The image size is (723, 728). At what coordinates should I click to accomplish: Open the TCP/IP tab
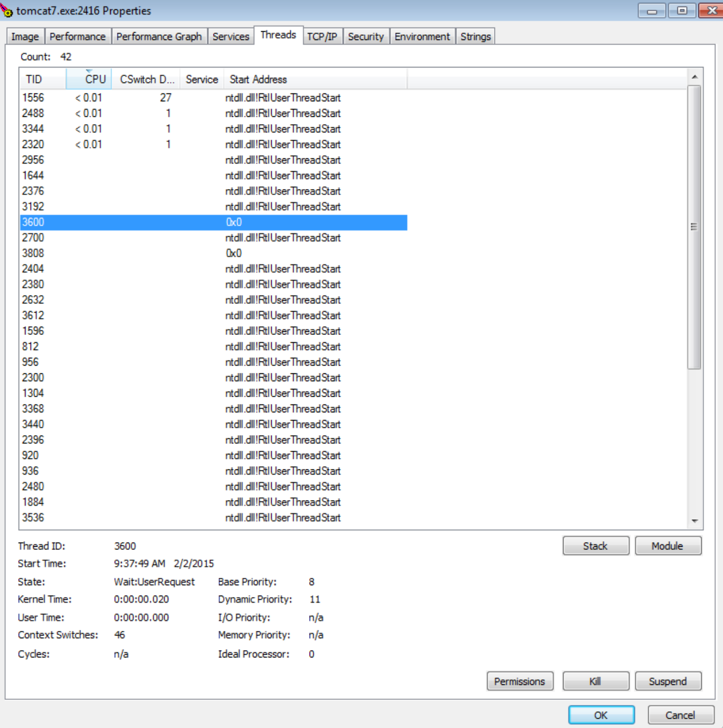tap(322, 36)
